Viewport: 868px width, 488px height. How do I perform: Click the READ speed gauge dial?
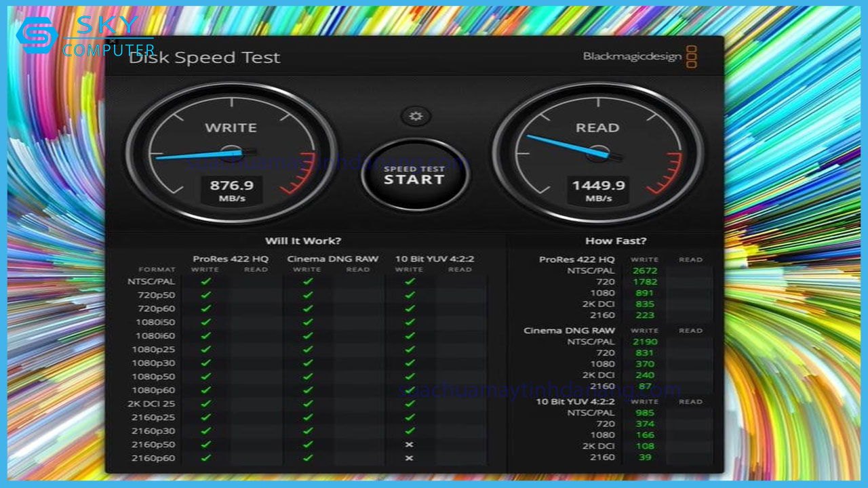(597, 152)
